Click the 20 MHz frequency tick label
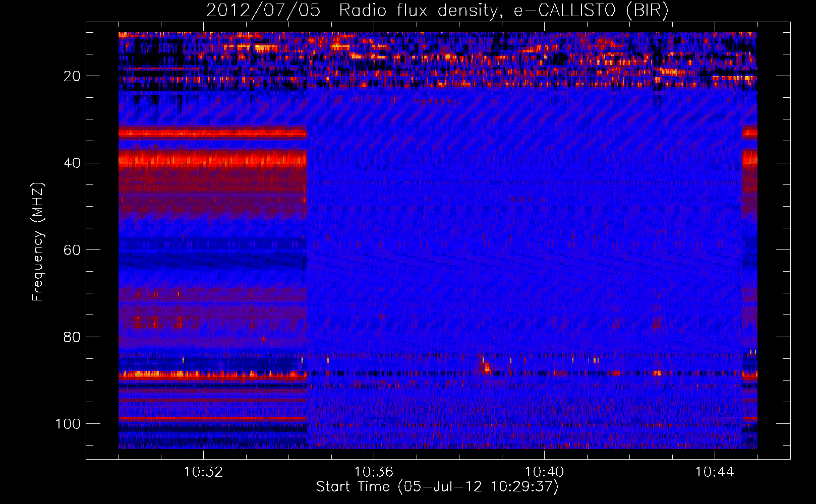The width and height of the screenshot is (816, 504). [72, 76]
